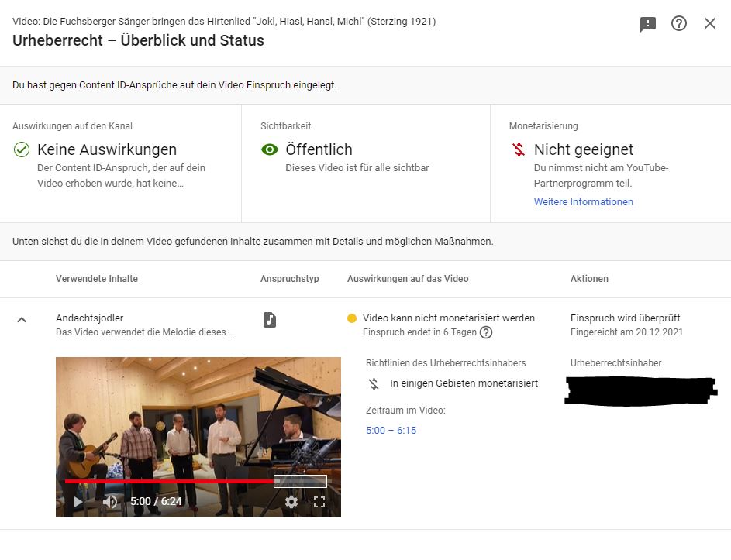The height and width of the screenshot is (560, 731).
Task: Click the Richtlinien des Urheberrechtsinhabers label
Action: point(446,363)
